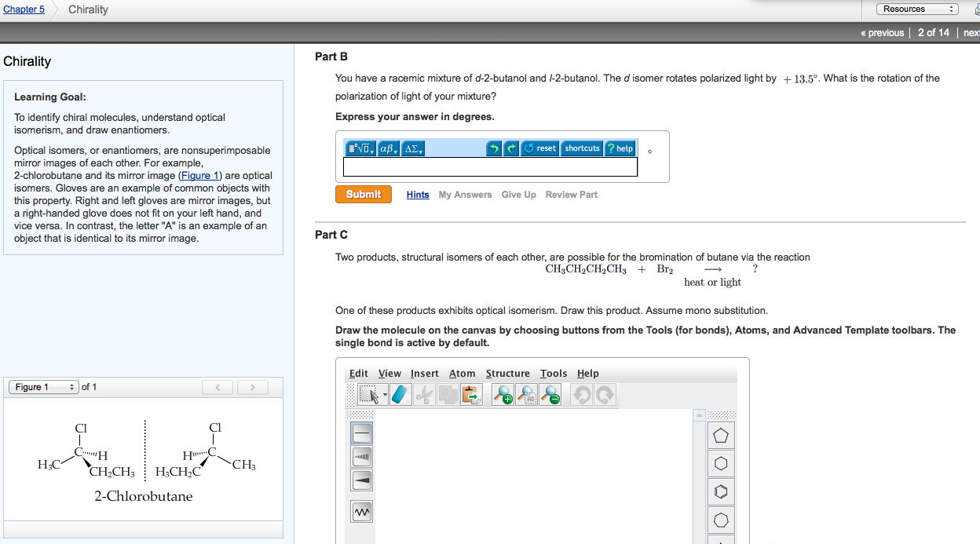980x544 pixels.
Task: Open the Resources dropdown menu
Action: pyautogui.click(x=917, y=9)
